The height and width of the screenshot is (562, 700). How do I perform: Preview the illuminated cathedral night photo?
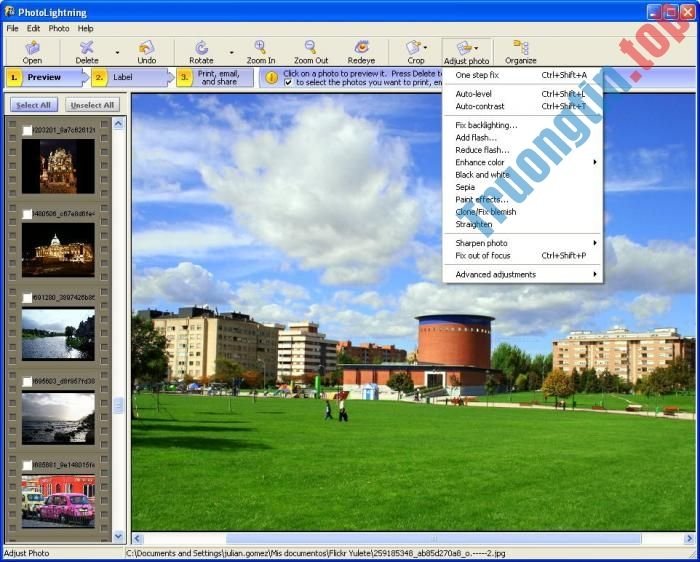58,166
